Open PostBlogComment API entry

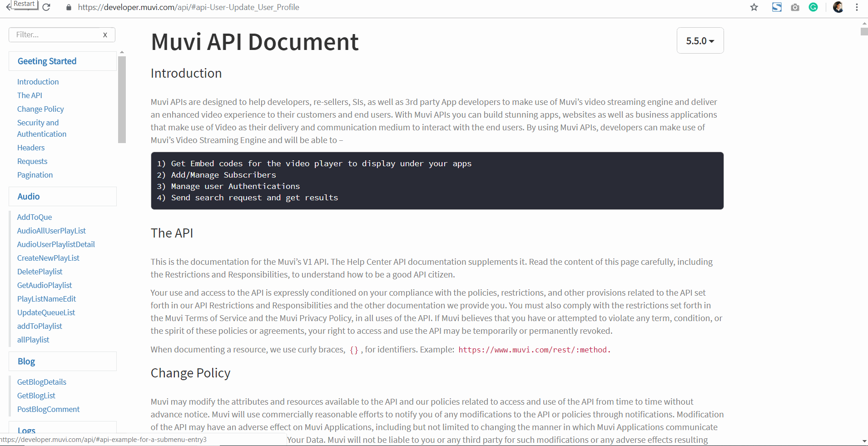(48, 409)
